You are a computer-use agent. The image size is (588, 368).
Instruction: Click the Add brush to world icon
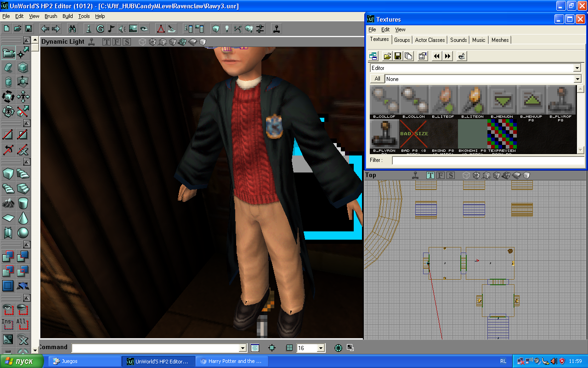(8, 256)
